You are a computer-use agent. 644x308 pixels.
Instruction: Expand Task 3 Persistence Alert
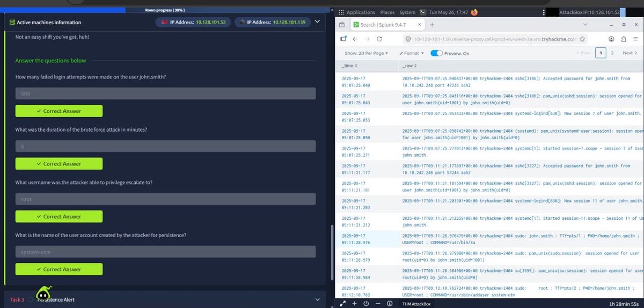pos(165,299)
